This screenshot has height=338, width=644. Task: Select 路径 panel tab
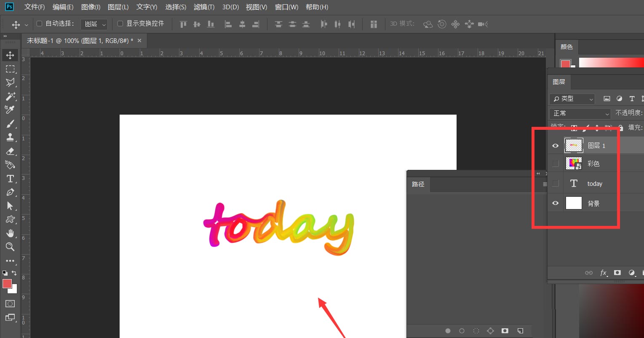(x=418, y=184)
